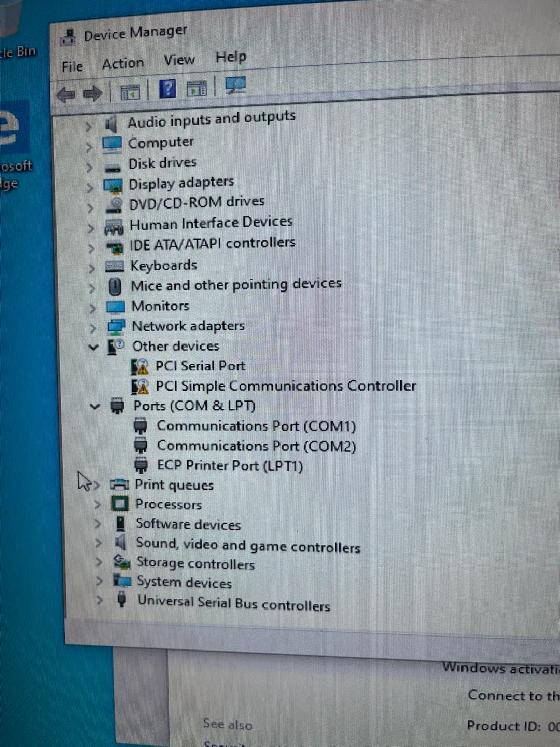
Task: Click the Display adapters icon
Action: pyautogui.click(x=113, y=186)
